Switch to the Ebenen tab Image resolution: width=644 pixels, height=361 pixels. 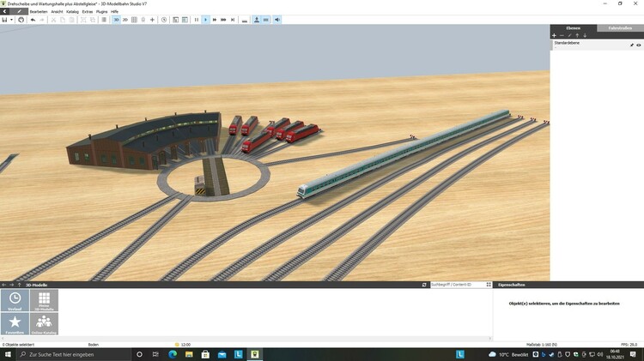[x=573, y=28]
